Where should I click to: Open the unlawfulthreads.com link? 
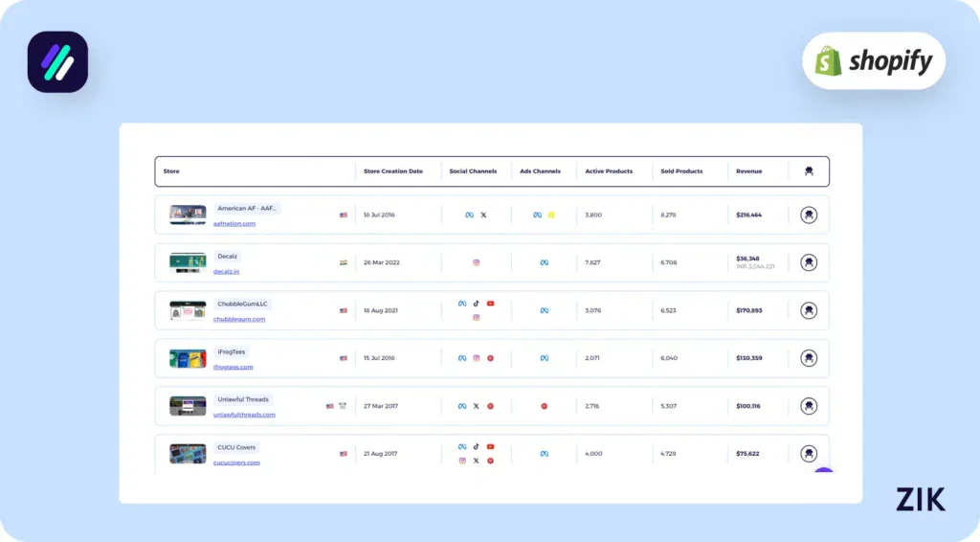click(244, 415)
